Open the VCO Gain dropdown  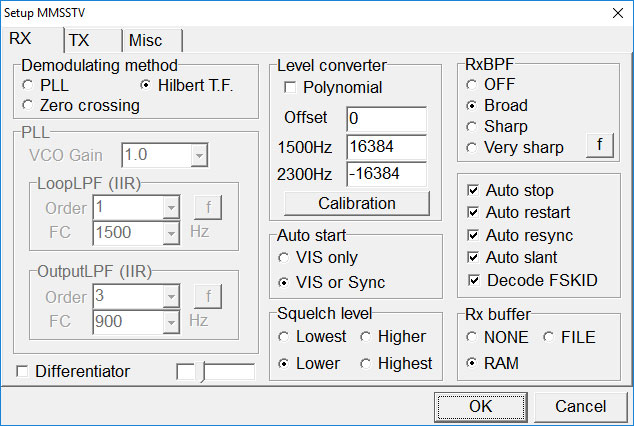(x=199, y=155)
